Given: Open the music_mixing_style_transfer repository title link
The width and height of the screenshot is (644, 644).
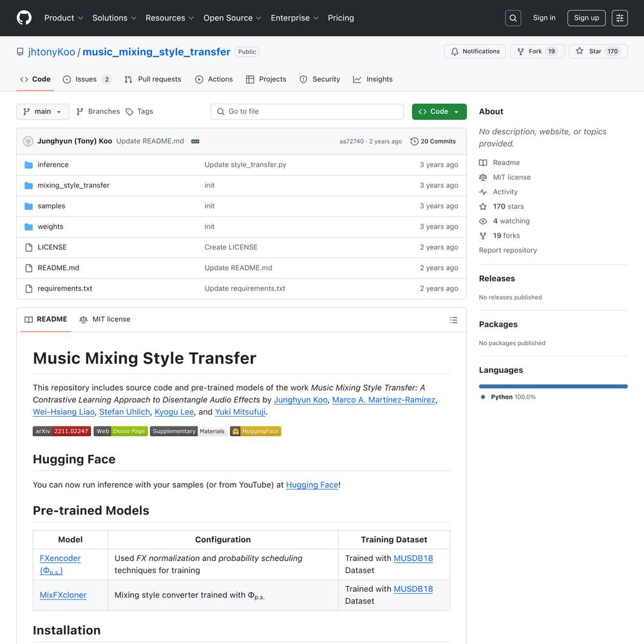Looking at the screenshot, I should tap(156, 52).
